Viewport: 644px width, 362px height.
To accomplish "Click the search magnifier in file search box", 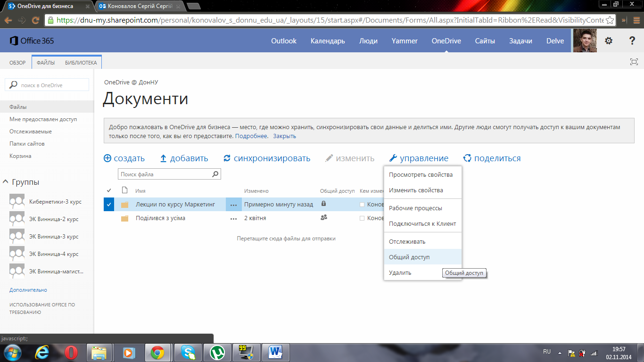I will click(215, 174).
